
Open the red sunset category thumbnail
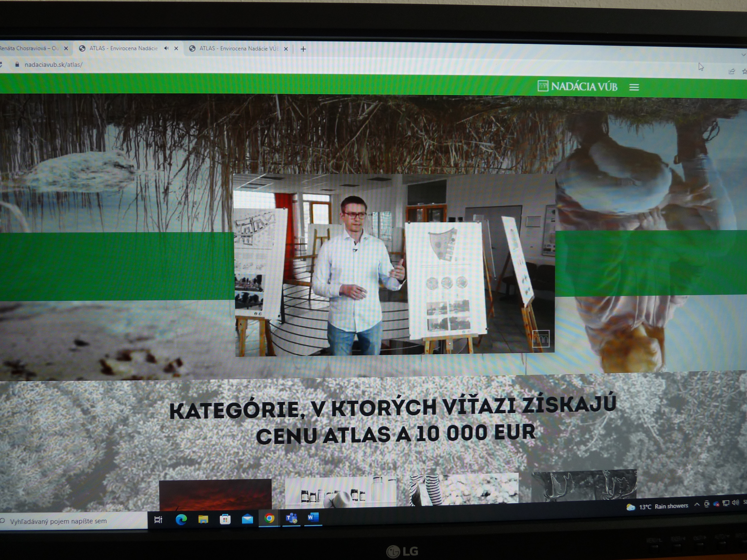coord(215,494)
